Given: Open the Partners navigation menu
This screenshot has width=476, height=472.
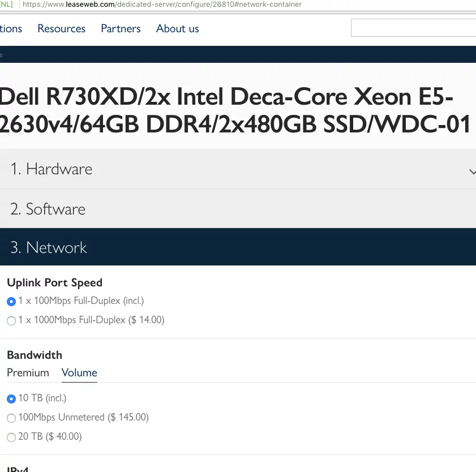Looking at the screenshot, I should [x=121, y=28].
